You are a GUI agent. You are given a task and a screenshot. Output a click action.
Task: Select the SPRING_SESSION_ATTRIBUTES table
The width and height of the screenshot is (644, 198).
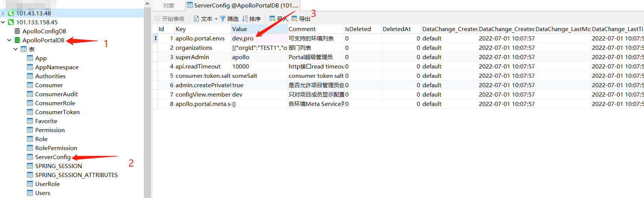pyautogui.click(x=76, y=175)
